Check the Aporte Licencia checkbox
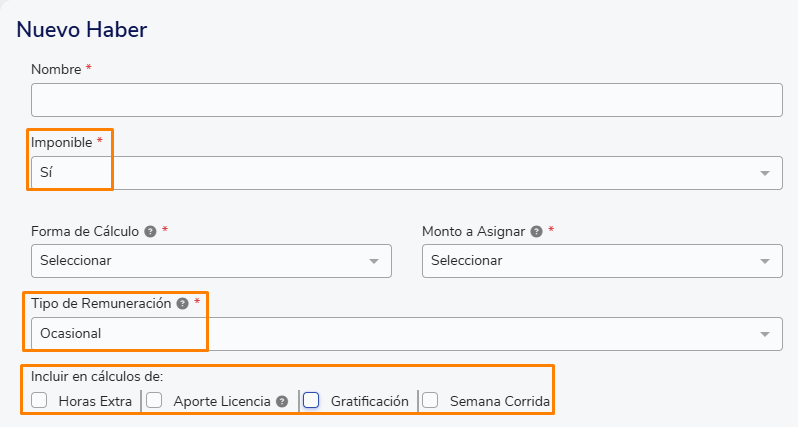 point(154,400)
